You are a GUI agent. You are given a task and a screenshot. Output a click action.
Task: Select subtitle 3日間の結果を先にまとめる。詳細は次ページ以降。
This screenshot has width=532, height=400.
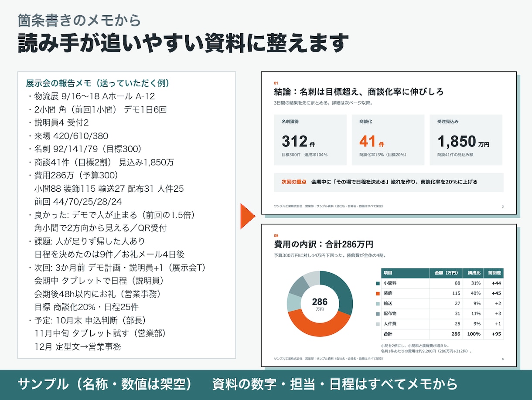point(323,103)
